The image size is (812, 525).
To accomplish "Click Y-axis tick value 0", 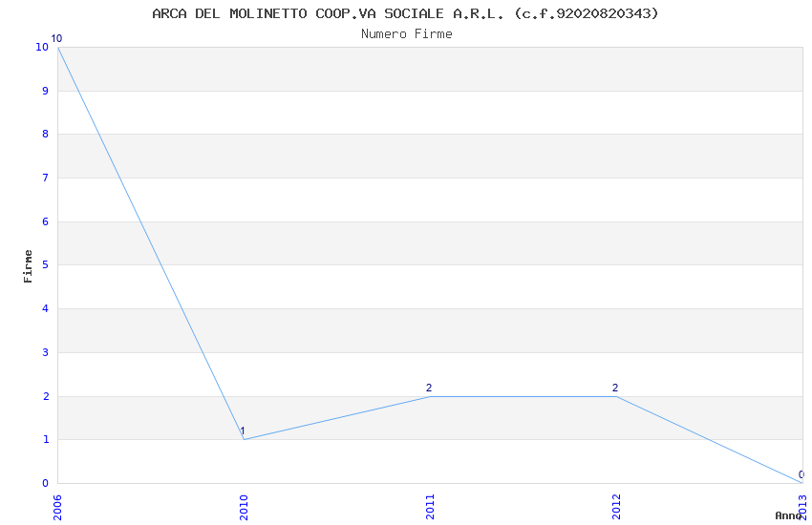I will pyautogui.click(x=46, y=484).
